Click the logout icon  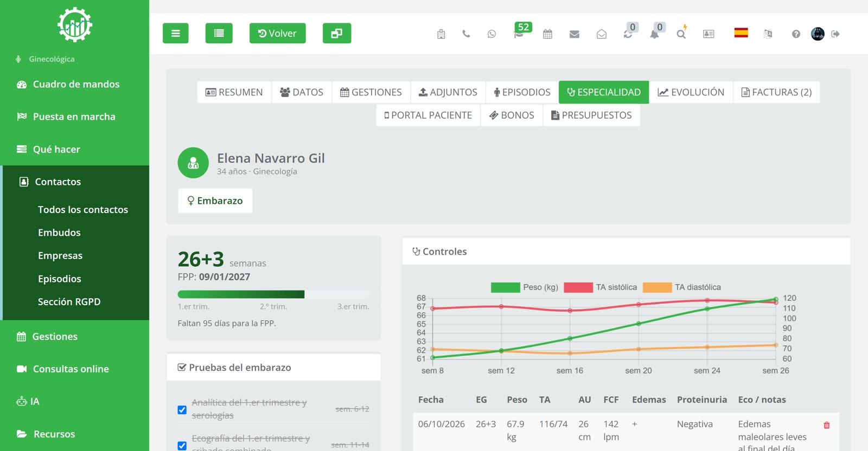pos(835,34)
